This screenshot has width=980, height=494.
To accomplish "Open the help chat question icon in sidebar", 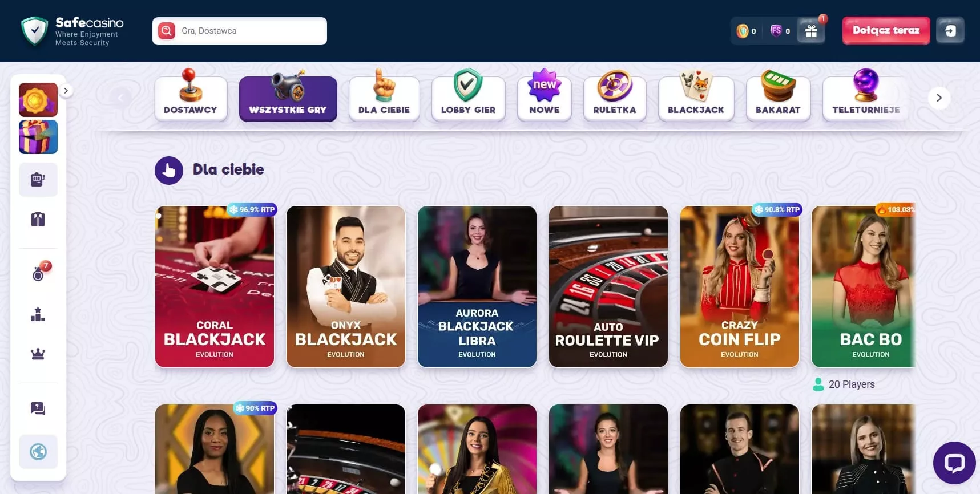I will [x=38, y=408].
